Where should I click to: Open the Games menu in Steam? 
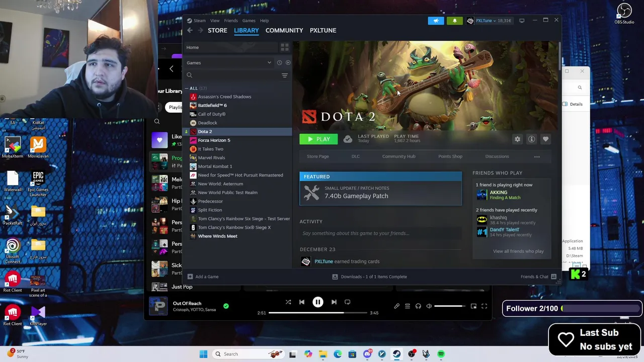click(x=249, y=21)
